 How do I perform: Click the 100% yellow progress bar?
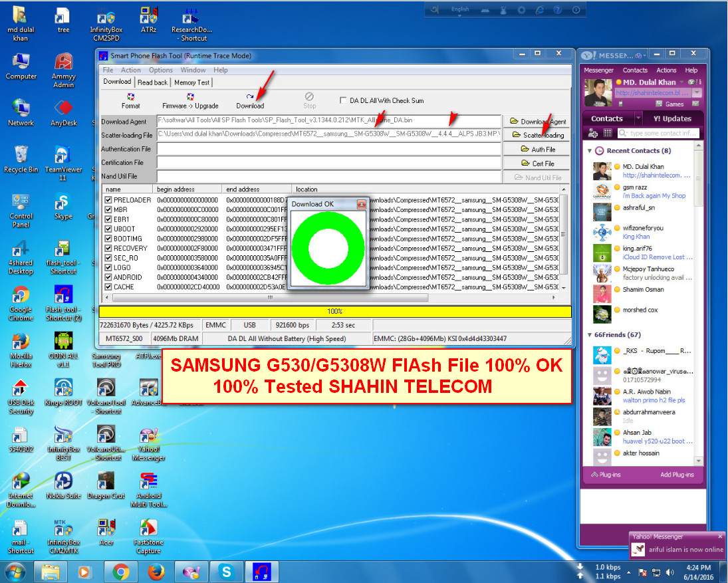tap(335, 312)
